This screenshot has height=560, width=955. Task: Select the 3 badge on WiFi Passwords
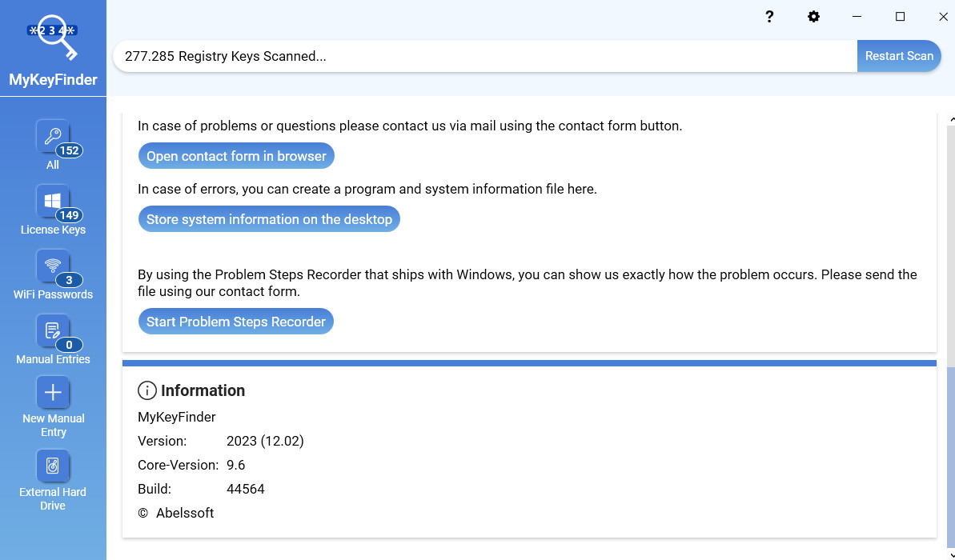point(70,280)
